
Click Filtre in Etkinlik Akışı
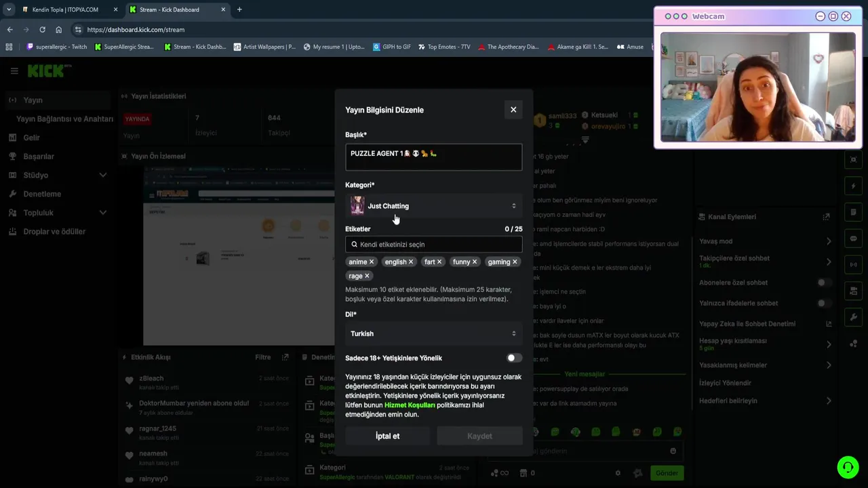click(x=262, y=357)
